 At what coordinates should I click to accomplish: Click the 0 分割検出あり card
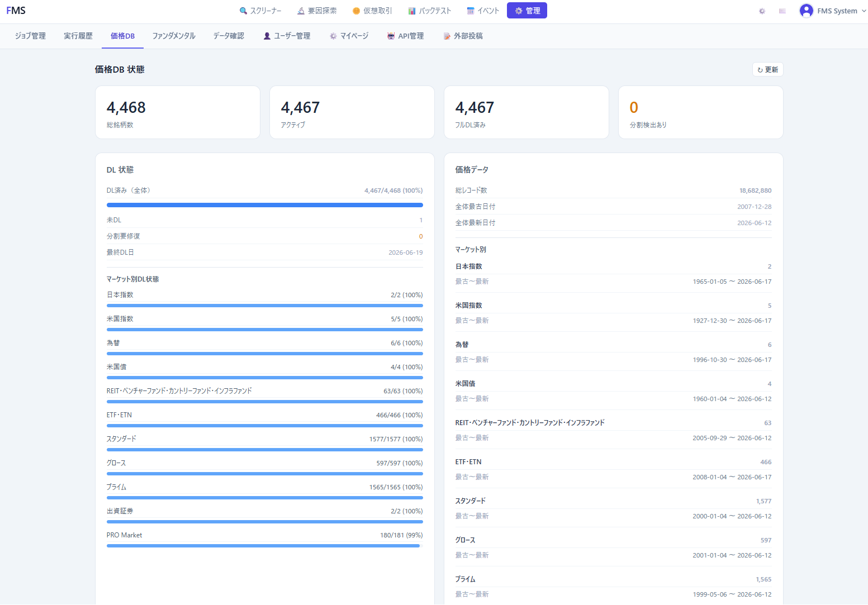[x=701, y=112]
